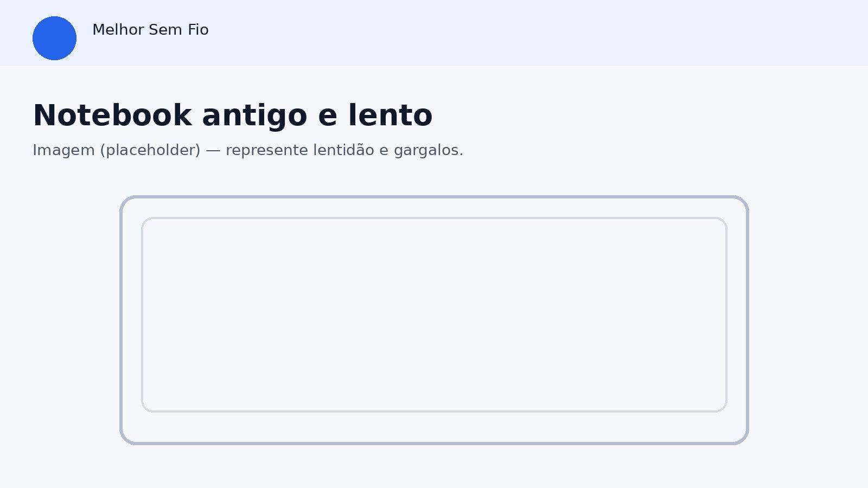Click the center of the empty image box

[434, 313]
